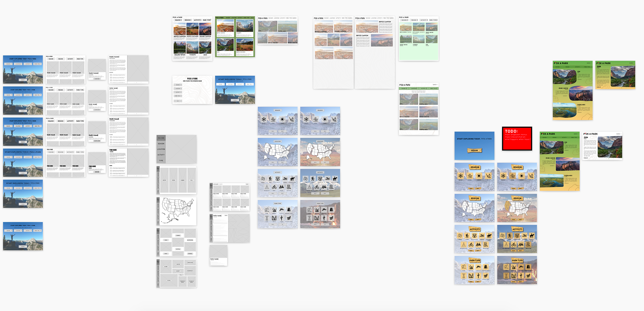
Task: Select SEASON tab in white six-photo Pick a Park frame
Action: pyautogui.click(x=178, y=20)
